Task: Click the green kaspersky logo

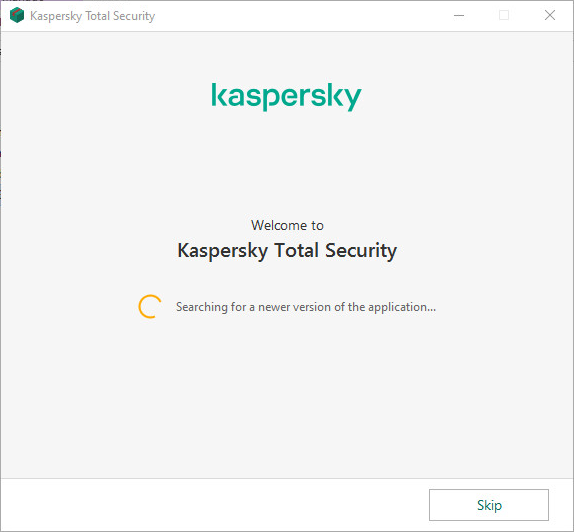Action: (287, 97)
